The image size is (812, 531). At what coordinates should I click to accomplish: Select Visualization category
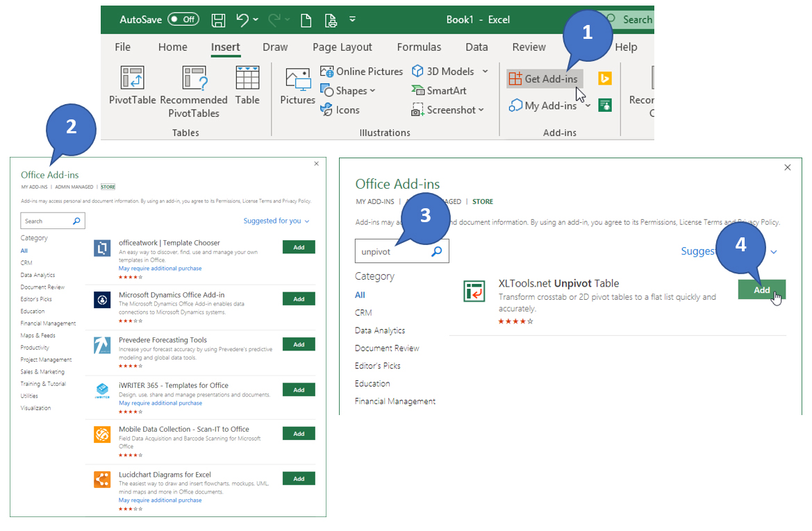pos(35,408)
